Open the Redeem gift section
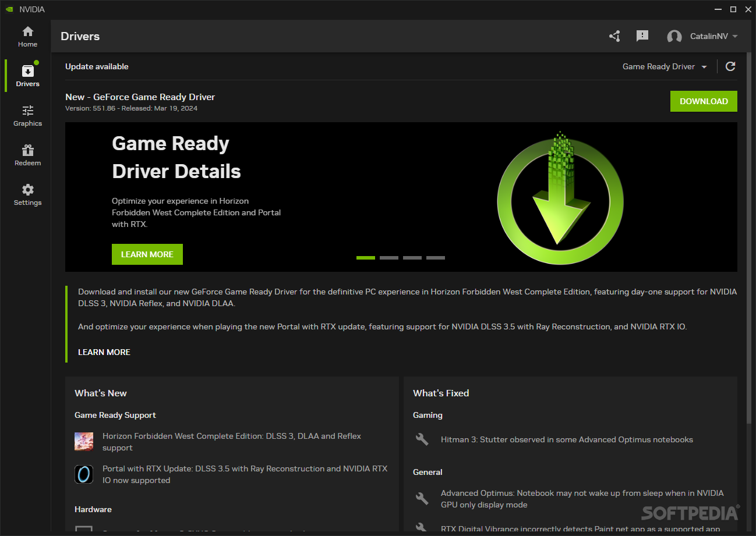756x536 pixels. point(27,155)
